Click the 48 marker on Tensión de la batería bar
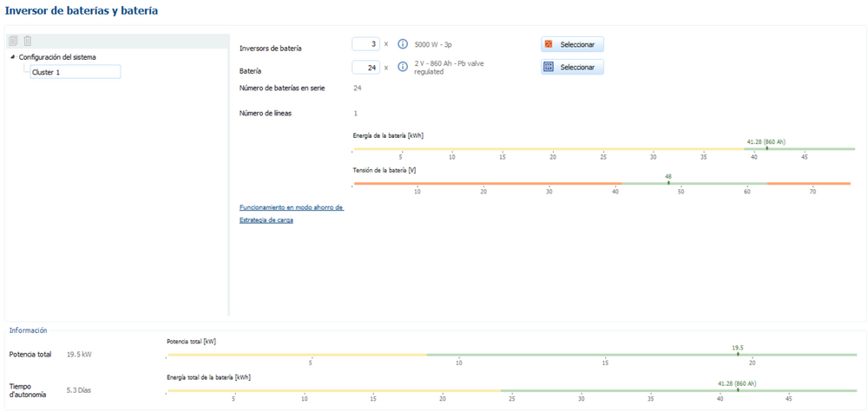 click(668, 183)
